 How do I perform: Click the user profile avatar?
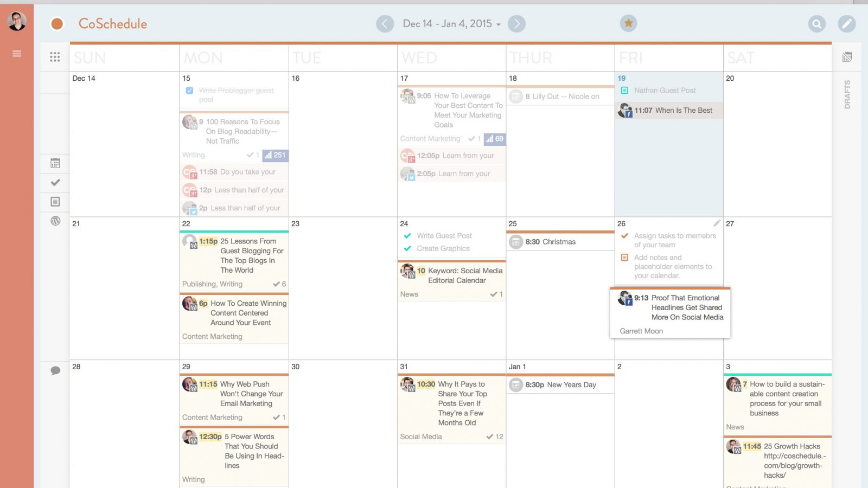pyautogui.click(x=17, y=21)
